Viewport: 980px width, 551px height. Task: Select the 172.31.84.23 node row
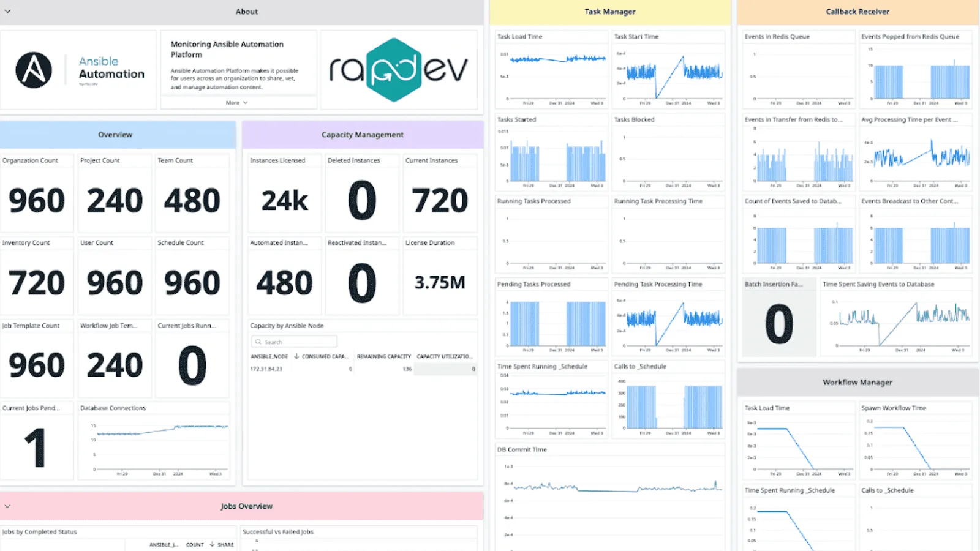363,369
